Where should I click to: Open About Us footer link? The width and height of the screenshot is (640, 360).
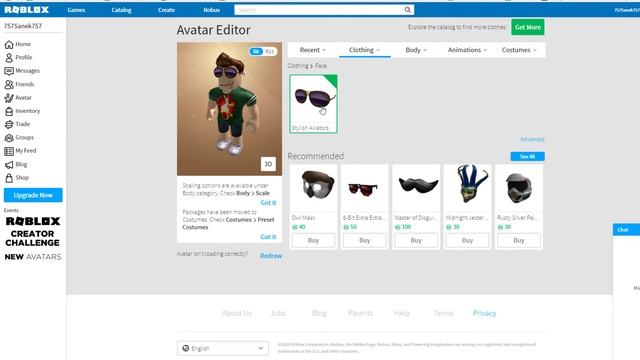(x=236, y=313)
